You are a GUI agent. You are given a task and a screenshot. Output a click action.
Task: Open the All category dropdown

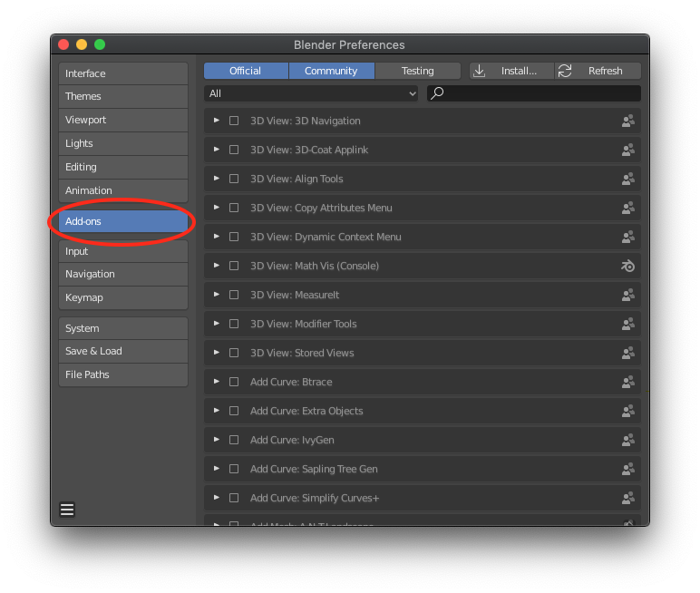click(x=311, y=93)
